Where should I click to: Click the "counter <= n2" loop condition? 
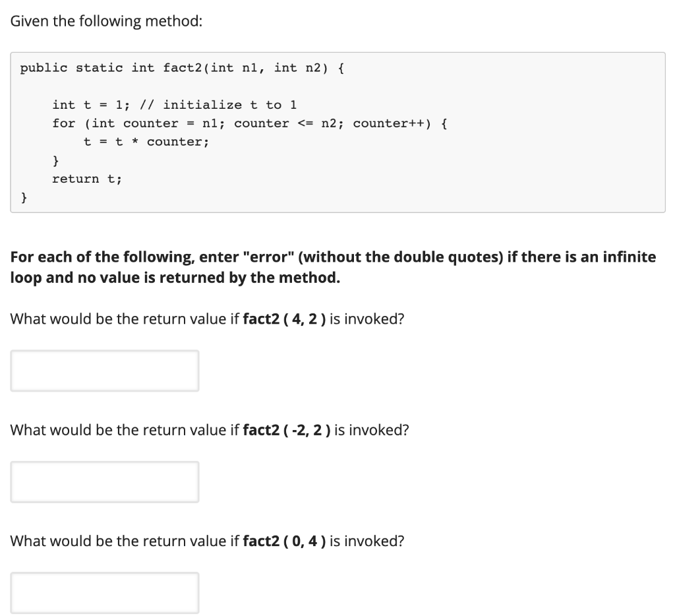click(289, 123)
